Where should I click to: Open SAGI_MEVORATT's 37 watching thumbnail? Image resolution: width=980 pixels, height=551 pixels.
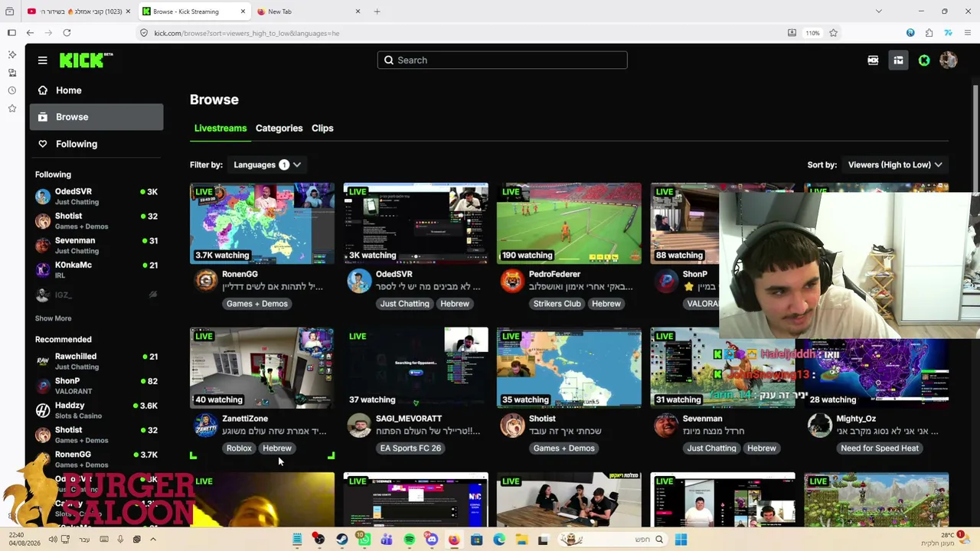point(416,368)
